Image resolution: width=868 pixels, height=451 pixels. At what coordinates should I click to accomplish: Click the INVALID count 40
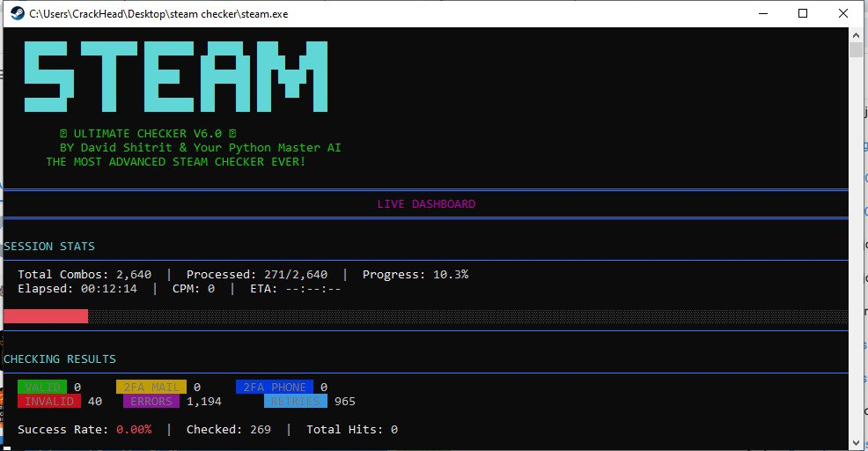pos(95,401)
